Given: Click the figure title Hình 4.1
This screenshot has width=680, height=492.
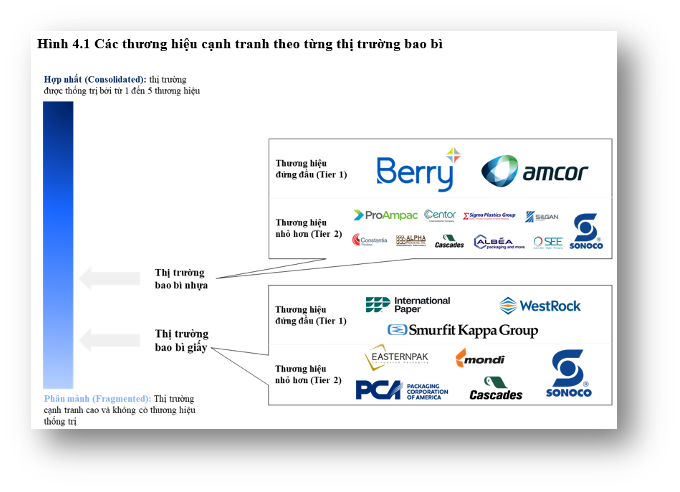Looking at the screenshot, I should coord(239,44).
